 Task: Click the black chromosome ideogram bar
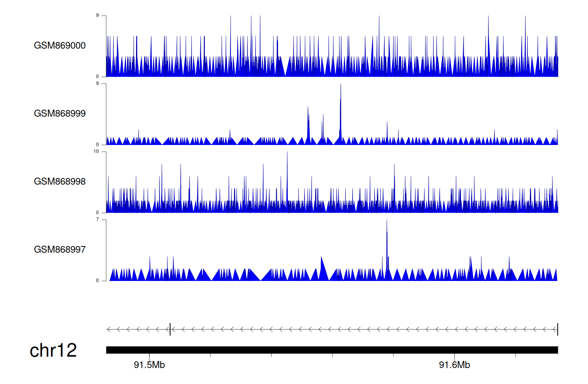[x=332, y=350]
